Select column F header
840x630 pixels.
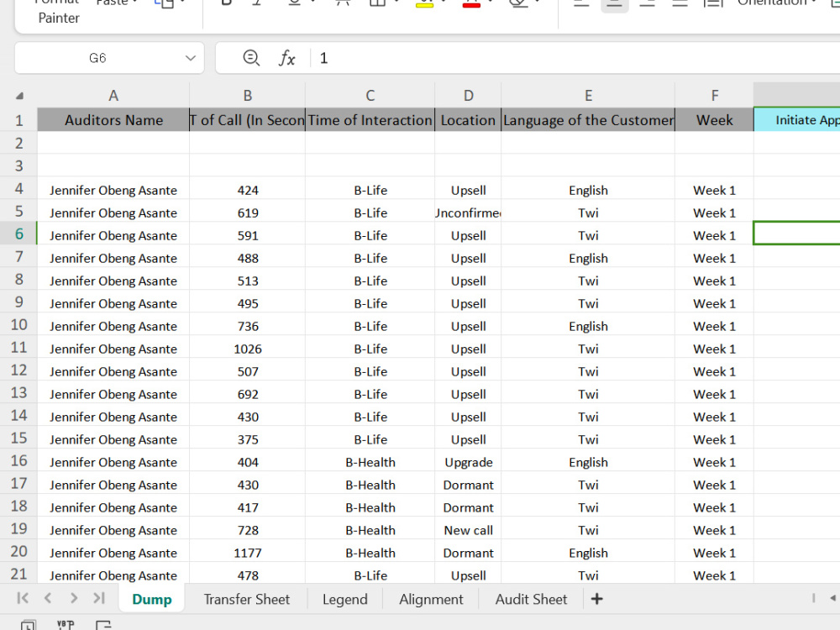coord(715,96)
